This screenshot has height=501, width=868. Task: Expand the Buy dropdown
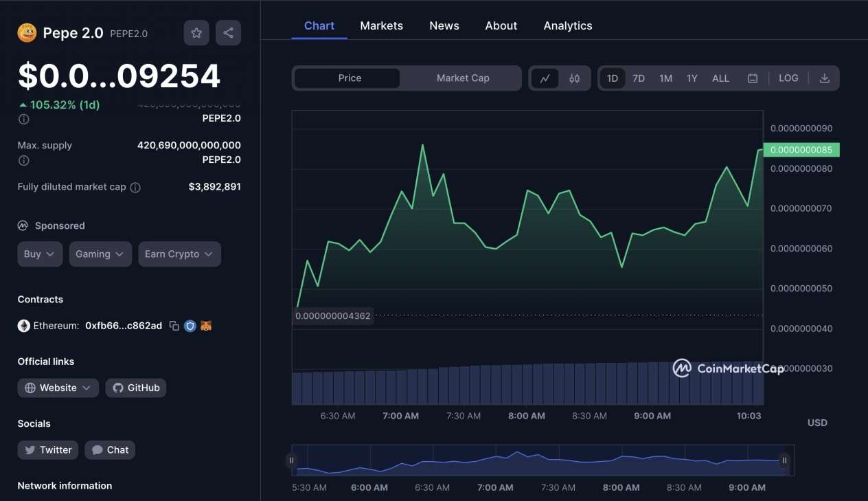(40, 254)
